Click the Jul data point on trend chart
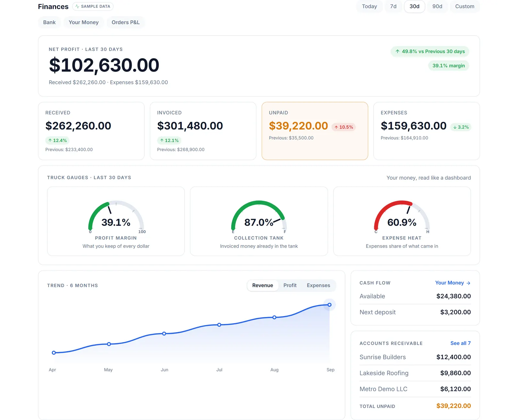The height and width of the screenshot is (420, 518). (219, 325)
